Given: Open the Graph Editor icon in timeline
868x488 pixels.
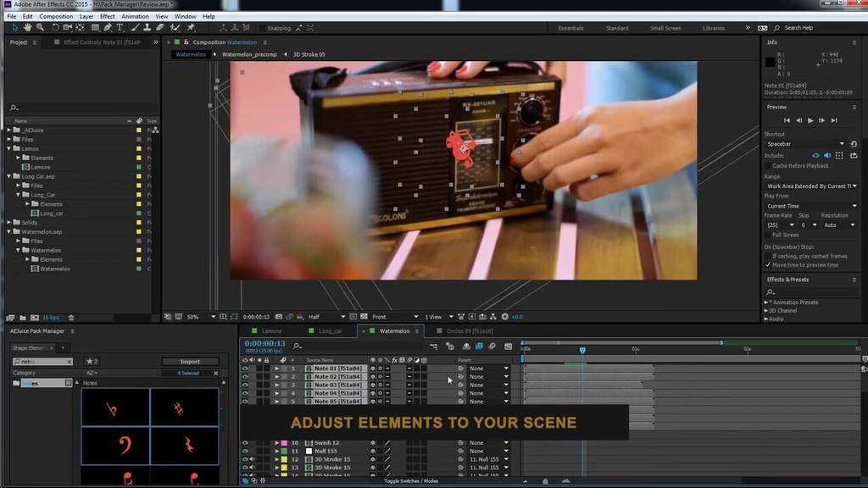Looking at the screenshot, I should (x=509, y=347).
